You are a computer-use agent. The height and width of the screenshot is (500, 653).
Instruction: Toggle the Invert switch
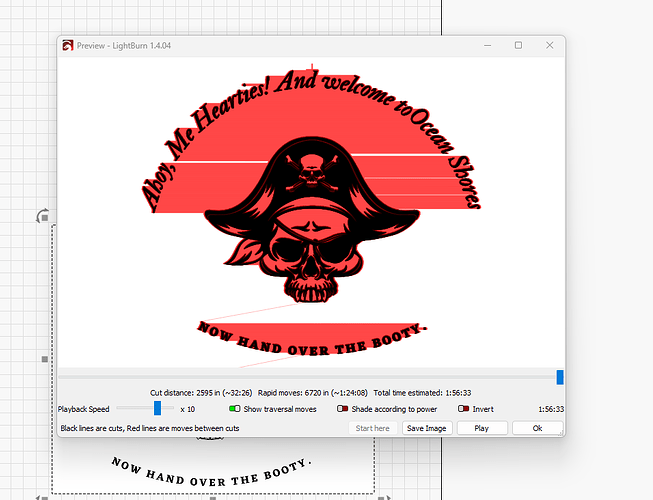tap(464, 409)
